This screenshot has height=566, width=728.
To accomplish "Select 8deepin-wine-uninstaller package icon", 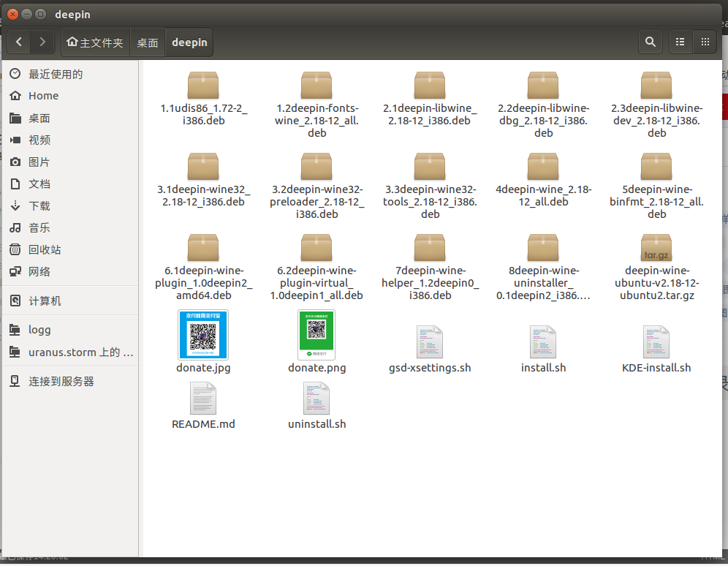I will [x=543, y=248].
